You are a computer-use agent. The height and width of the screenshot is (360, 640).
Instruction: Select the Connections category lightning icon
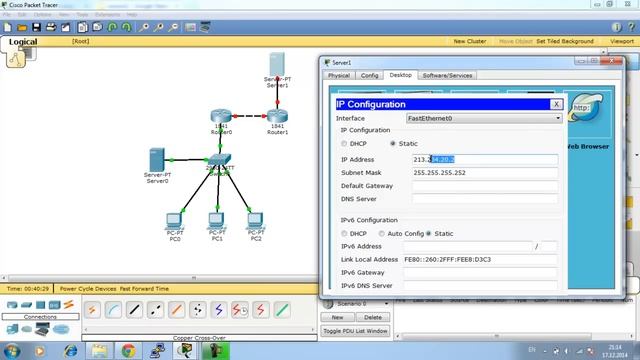pyautogui.click(x=69, y=304)
